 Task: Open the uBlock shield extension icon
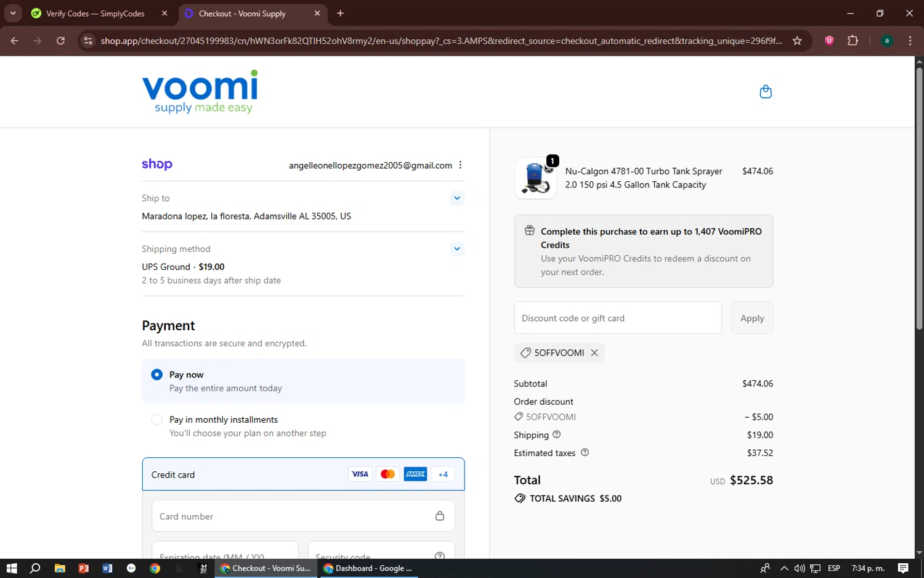829,41
